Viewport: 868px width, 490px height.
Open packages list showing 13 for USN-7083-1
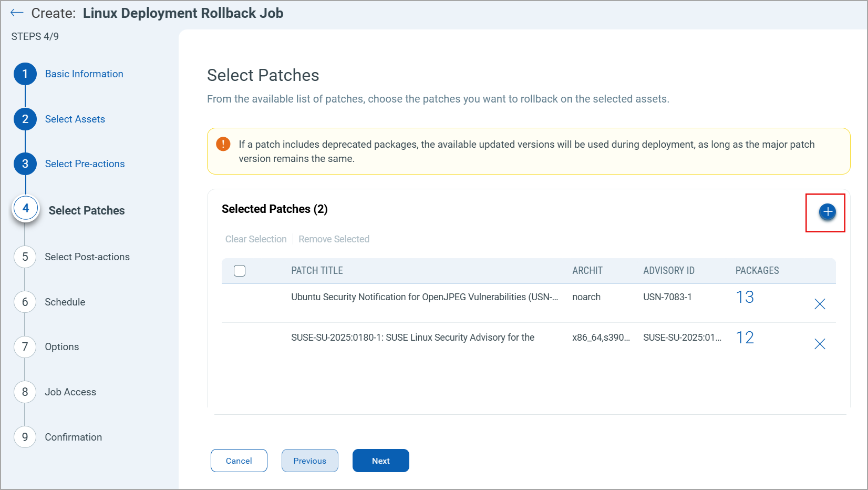coord(745,297)
